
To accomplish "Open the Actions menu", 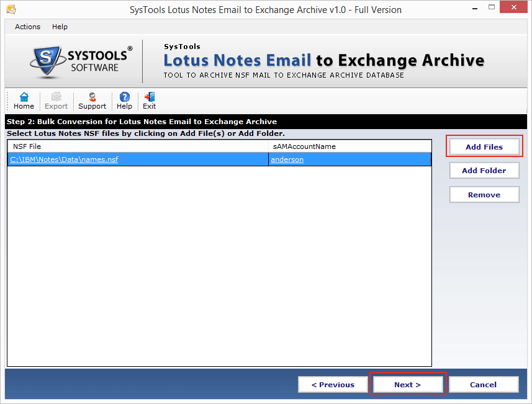I will [27, 27].
